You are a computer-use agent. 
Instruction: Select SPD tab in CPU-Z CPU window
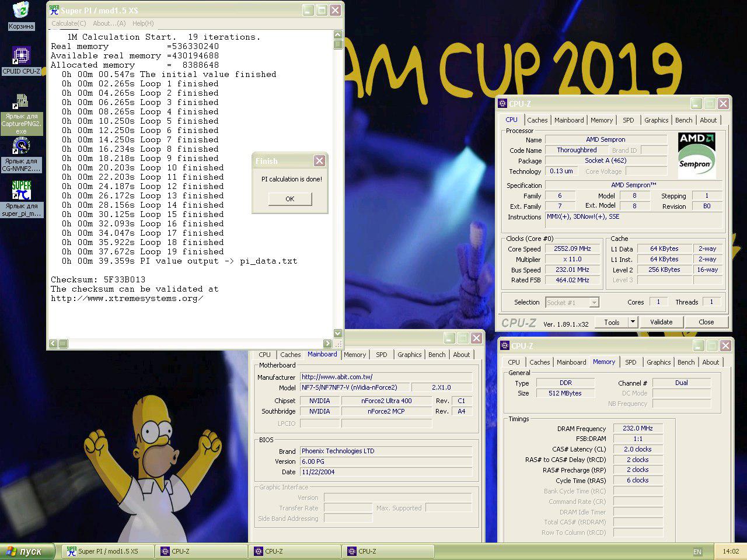click(629, 120)
